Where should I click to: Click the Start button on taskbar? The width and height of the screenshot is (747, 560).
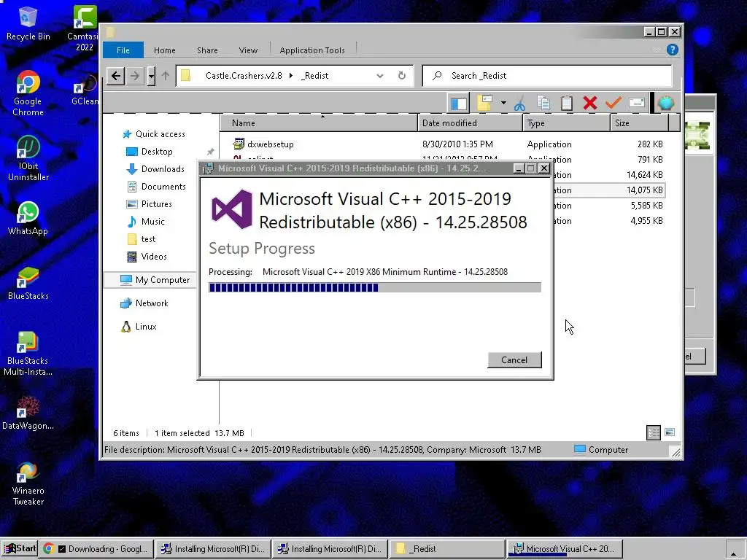[x=20, y=548]
